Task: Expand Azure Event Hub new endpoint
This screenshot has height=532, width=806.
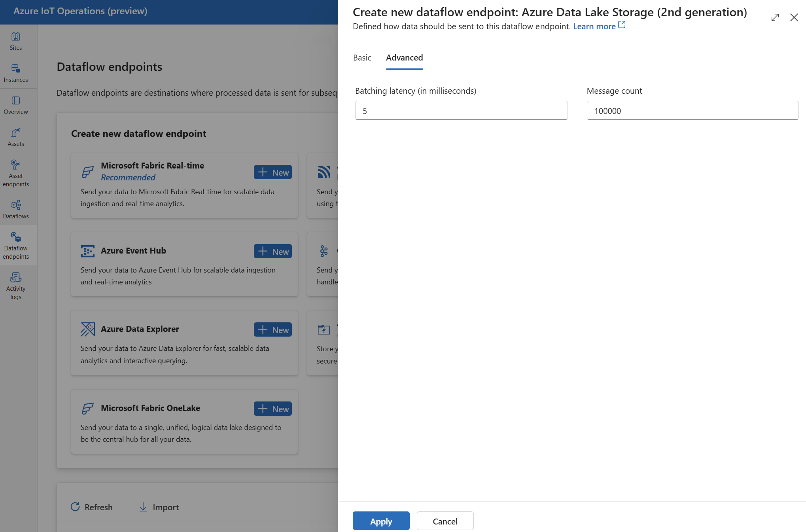Action: pos(273,250)
